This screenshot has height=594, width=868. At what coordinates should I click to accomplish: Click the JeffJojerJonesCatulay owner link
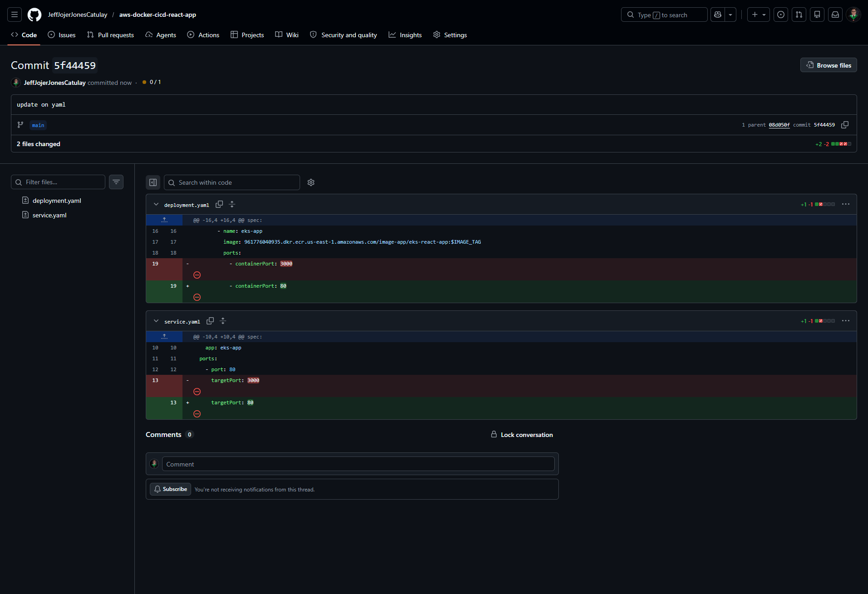point(78,15)
